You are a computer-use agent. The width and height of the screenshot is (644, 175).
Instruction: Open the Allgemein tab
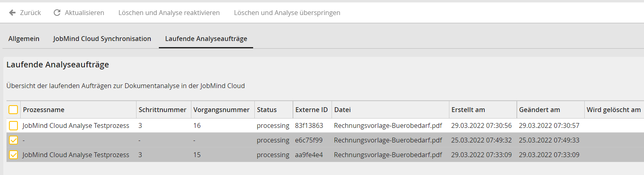coord(24,39)
